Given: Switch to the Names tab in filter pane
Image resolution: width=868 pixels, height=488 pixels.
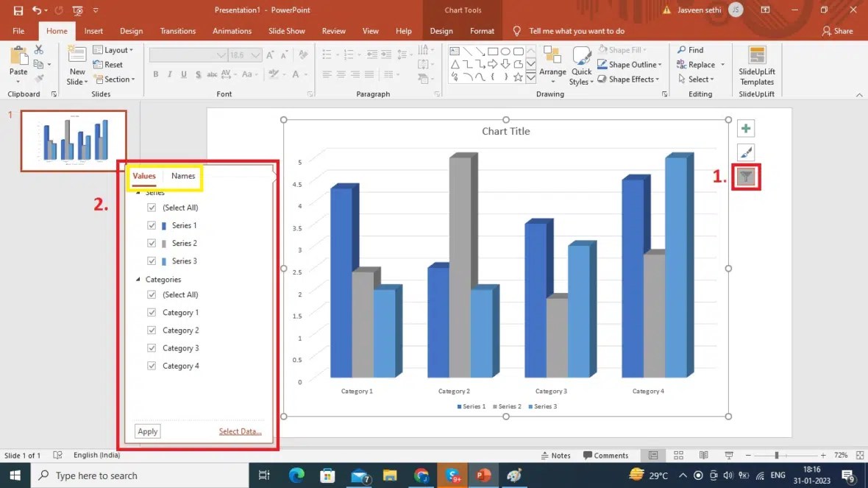Looking at the screenshot, I should (182, 176).
